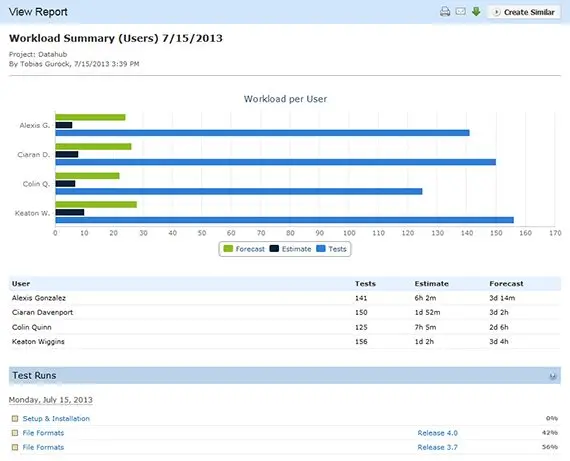The image size is (570, 461).
Task: Select the Colin Quinn table row name
Action: (x=32, y=327)
